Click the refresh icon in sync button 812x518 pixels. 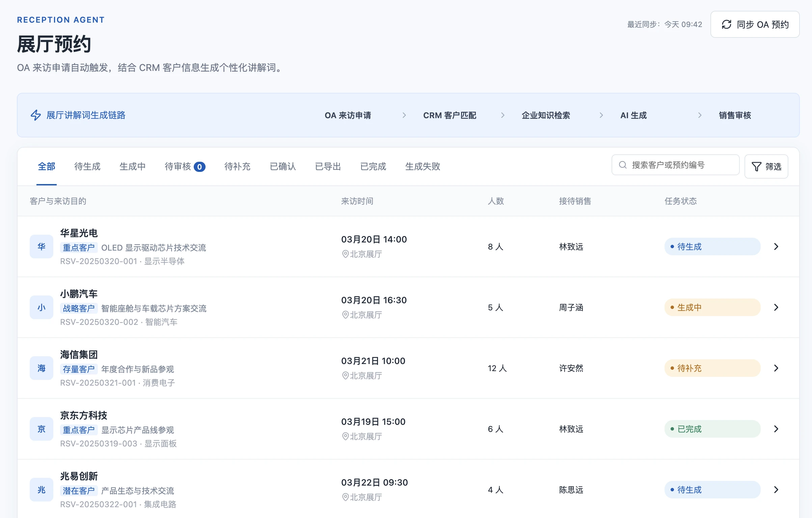point(726,24)
